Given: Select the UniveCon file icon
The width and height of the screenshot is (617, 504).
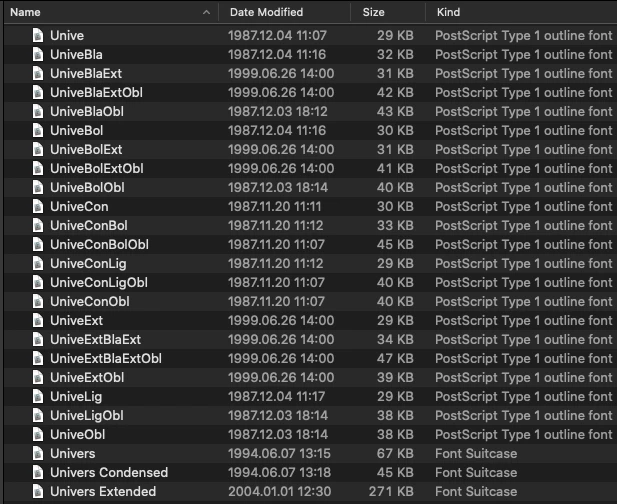Looking at the screenshot, I should (38, 207).
